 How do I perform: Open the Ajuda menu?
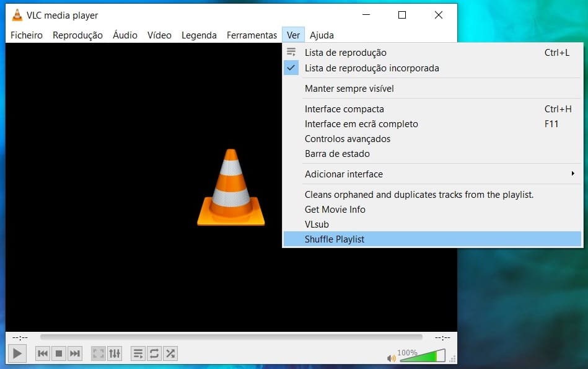(x=322, y=35)
